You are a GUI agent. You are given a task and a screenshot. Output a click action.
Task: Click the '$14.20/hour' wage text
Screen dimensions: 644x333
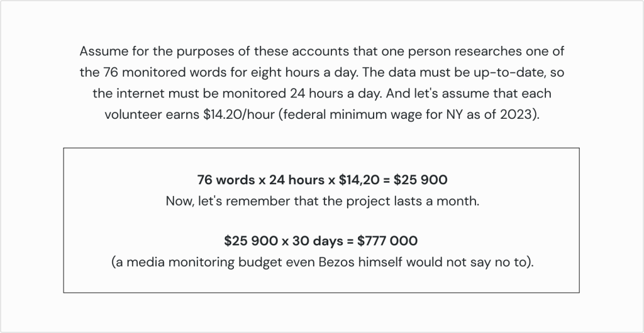[x=238, y=114]
